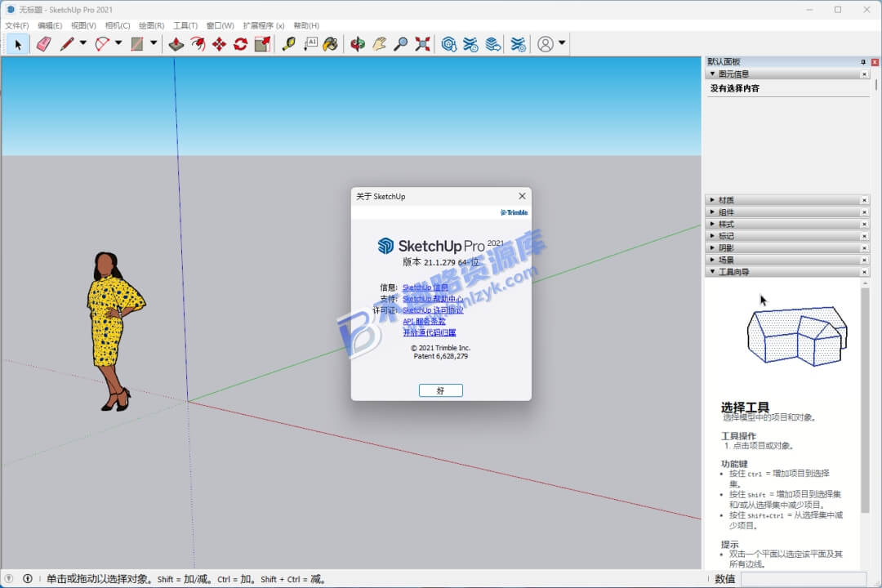
Task: Activate the Rotate tool
Action: point(241,44)
